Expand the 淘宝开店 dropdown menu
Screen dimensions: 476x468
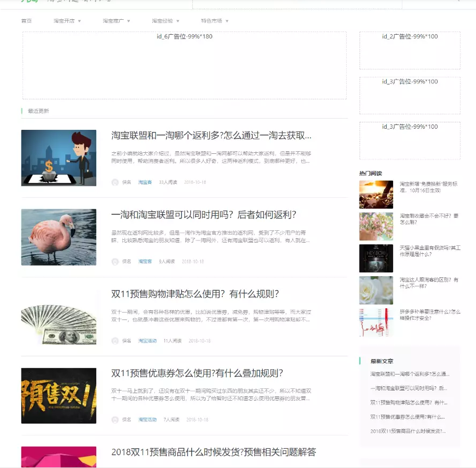(67, 21)
